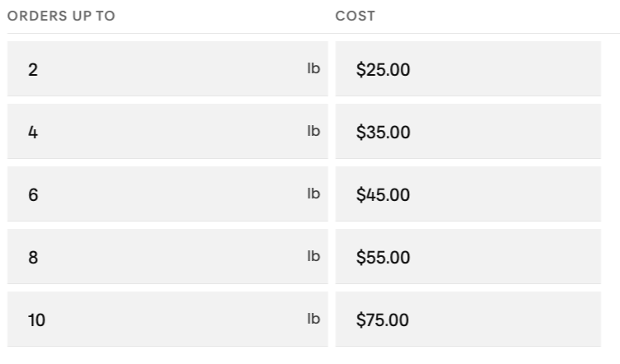Click the COST column header
Image resolution: width=620 pixels, height=364 pixels.
355,16
